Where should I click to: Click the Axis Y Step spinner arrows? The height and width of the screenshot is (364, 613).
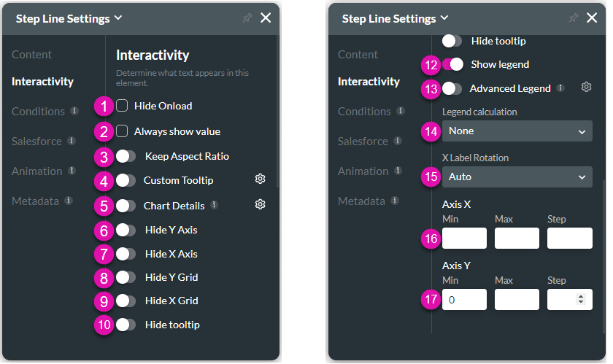pos(581,299)
